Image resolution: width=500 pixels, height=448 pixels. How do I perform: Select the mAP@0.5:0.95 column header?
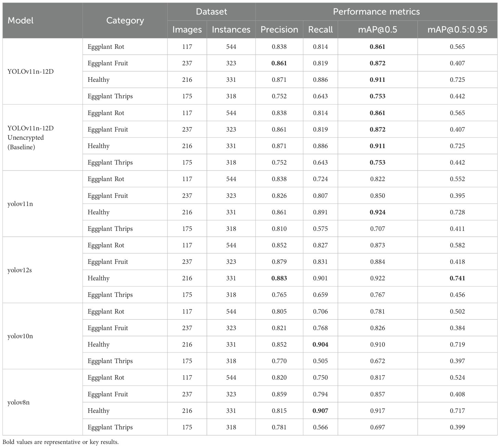[x=457, y=29]
